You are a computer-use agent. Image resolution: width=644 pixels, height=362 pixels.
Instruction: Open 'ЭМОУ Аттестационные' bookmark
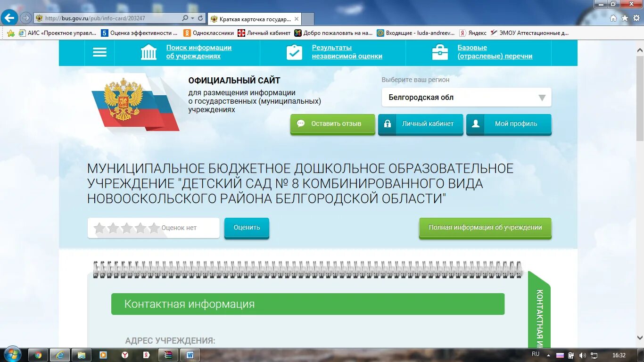point(529,33)
